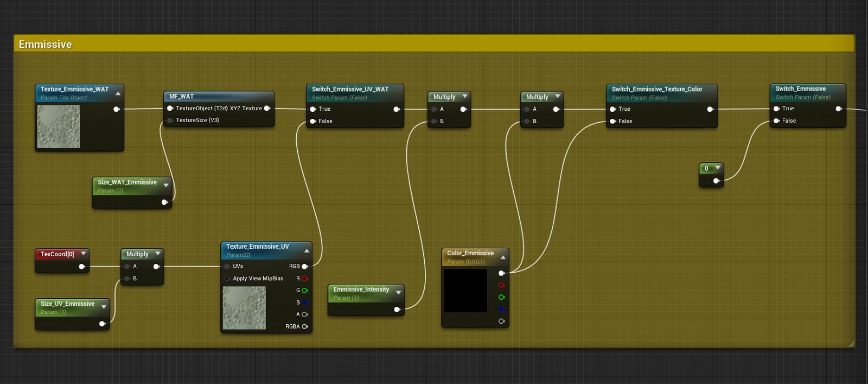Click the Switch_Emmissive_UV_WAT output pin
Viewport: 868px width, 384px height.
[x=397, y=109]
